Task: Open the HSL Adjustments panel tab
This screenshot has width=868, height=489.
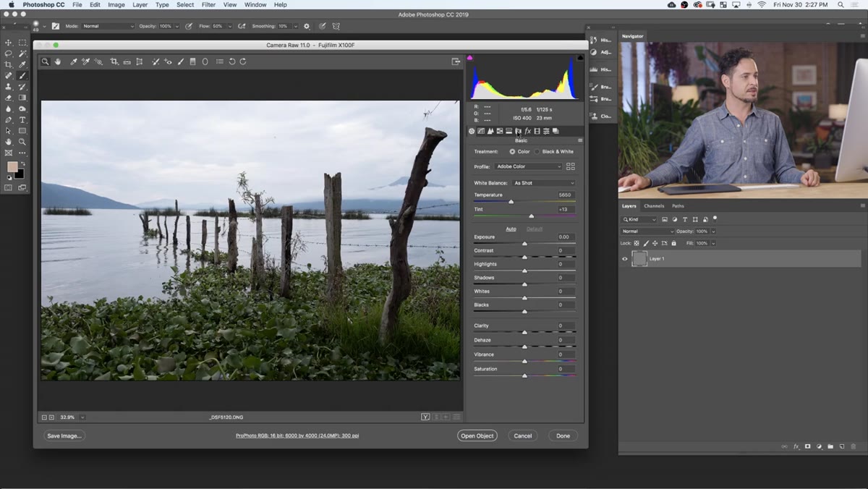Action: pos(500,131)
